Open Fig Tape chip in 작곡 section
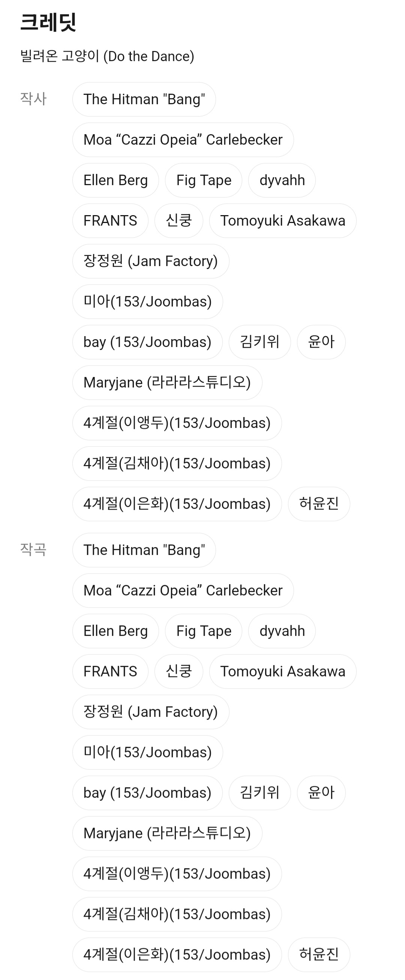405x980 pixels. coord(203,631)
